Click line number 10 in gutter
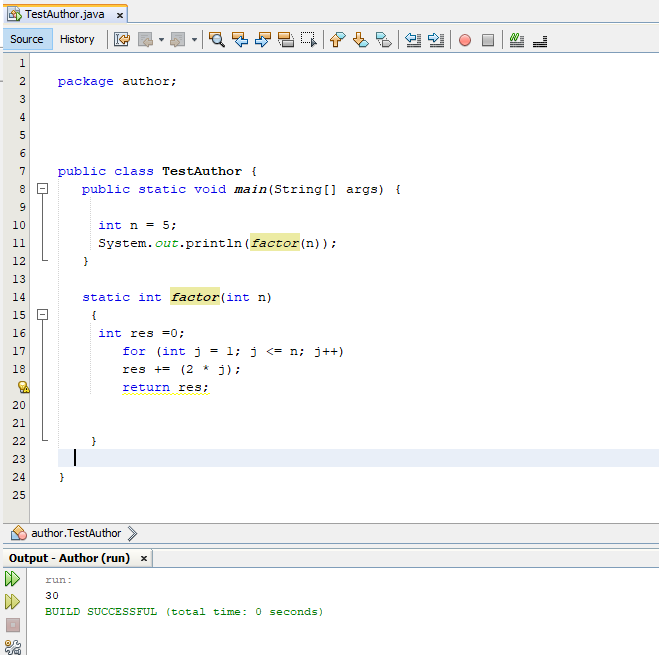 click(19, 225)
